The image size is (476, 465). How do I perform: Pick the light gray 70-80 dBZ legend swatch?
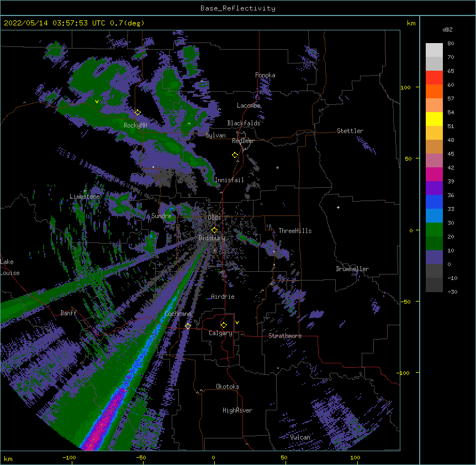coord(434,50)
